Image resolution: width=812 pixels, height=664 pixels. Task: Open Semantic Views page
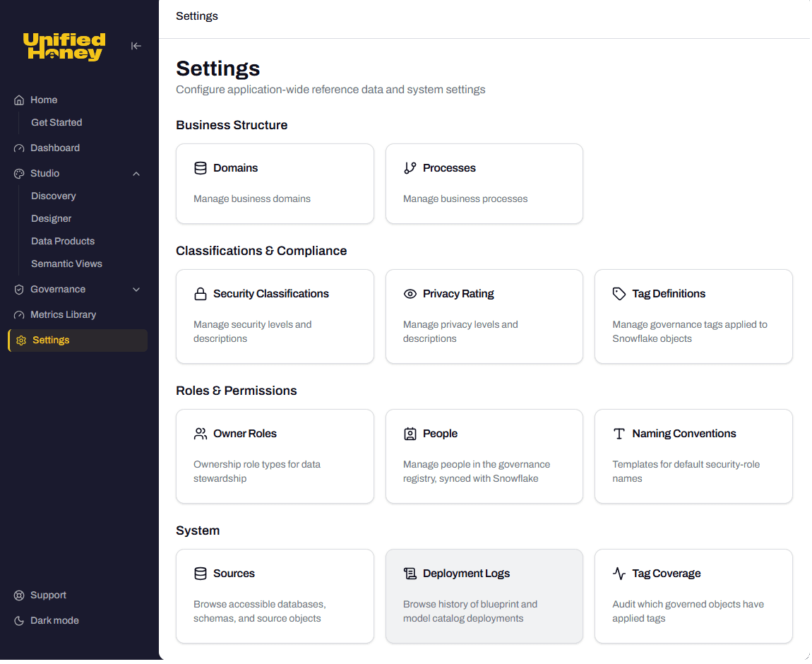(x=66, y=264)
